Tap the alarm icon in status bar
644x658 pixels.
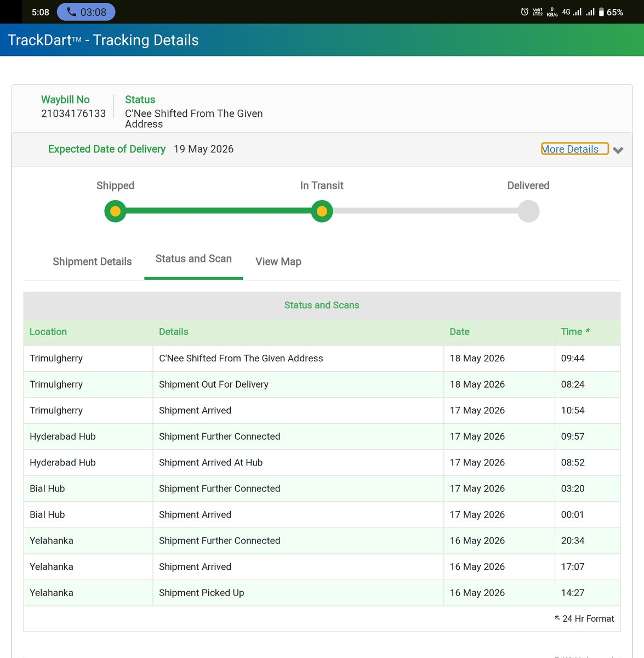coord(525,12)
